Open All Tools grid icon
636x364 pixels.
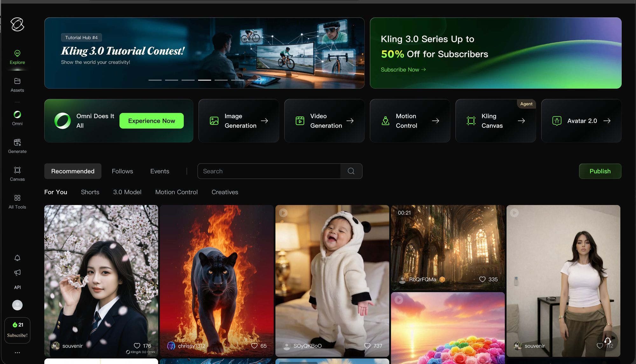tap(17, 198)
